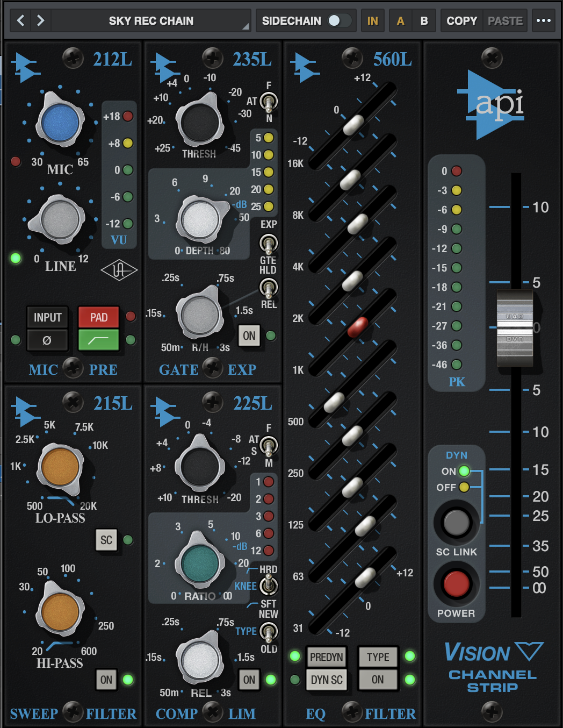Screen dimensions: 563x728
Task: Click the 235L DEPTH white knob
Action: coord(201,220)
